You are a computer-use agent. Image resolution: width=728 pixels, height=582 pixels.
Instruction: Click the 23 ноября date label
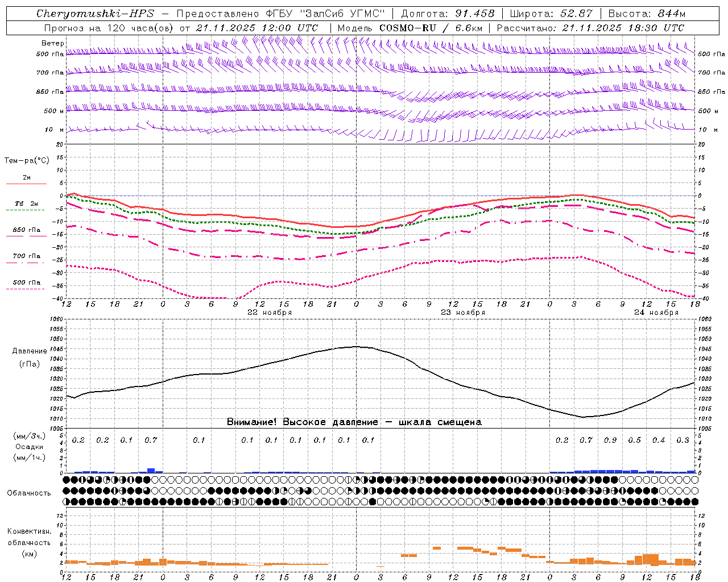tap(463, 313)
